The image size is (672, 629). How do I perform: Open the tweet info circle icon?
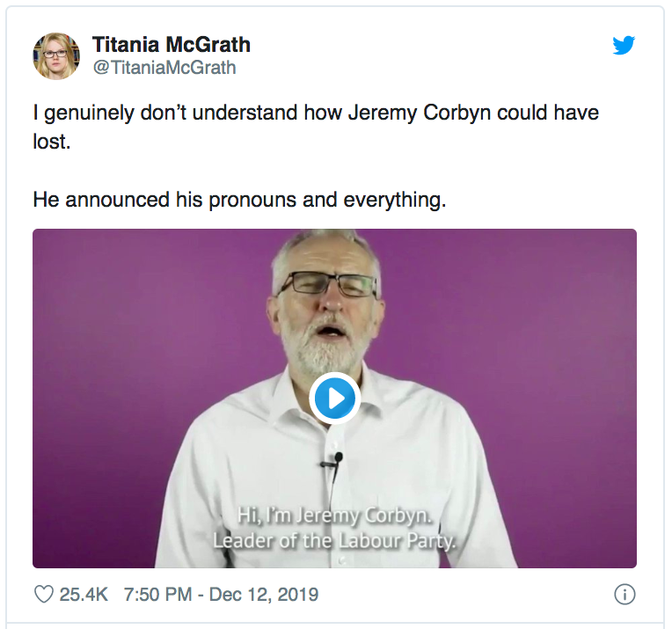pos(625,595)
